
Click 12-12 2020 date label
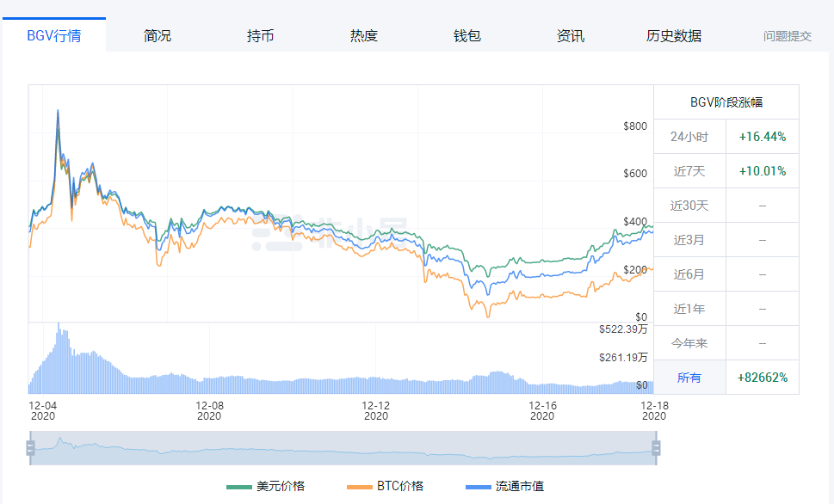(375, 410)
